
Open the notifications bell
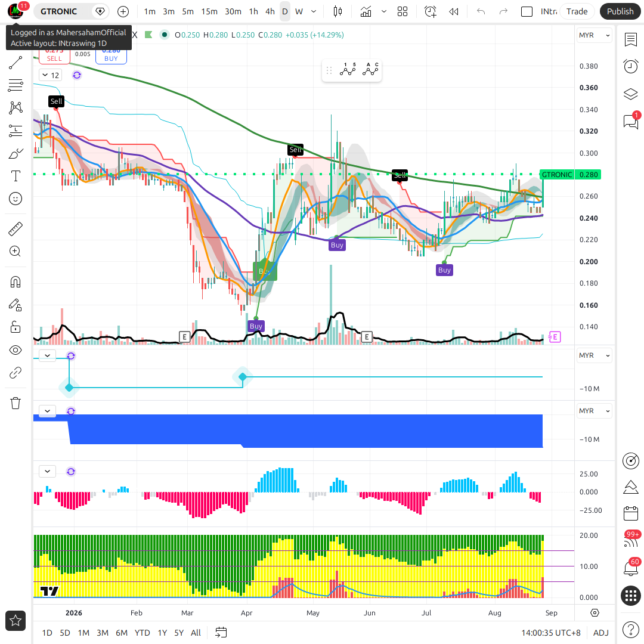(631, 568)
